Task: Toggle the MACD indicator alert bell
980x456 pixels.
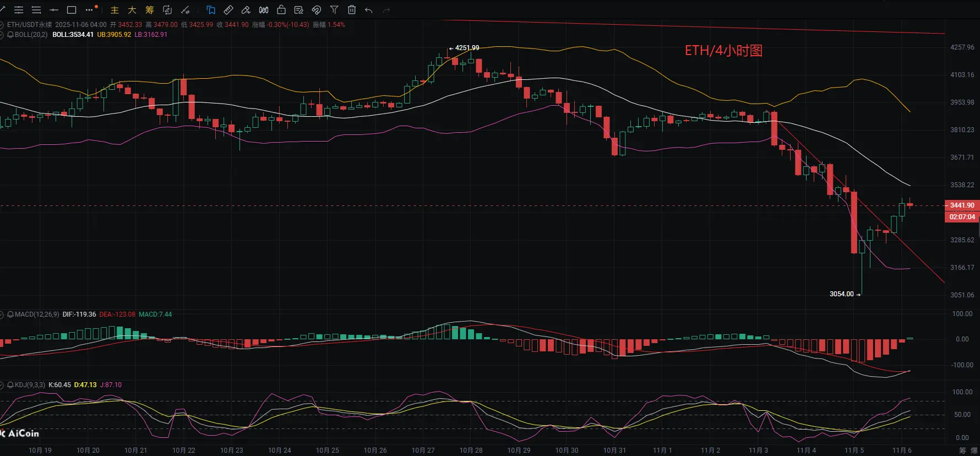Action: tap(10, 314)
